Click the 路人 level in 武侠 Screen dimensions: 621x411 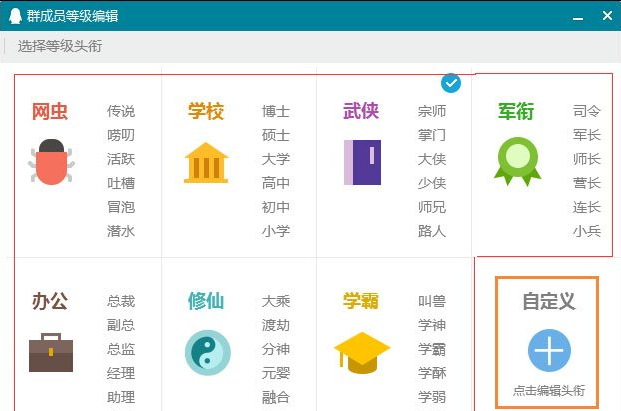click(432, 231)
